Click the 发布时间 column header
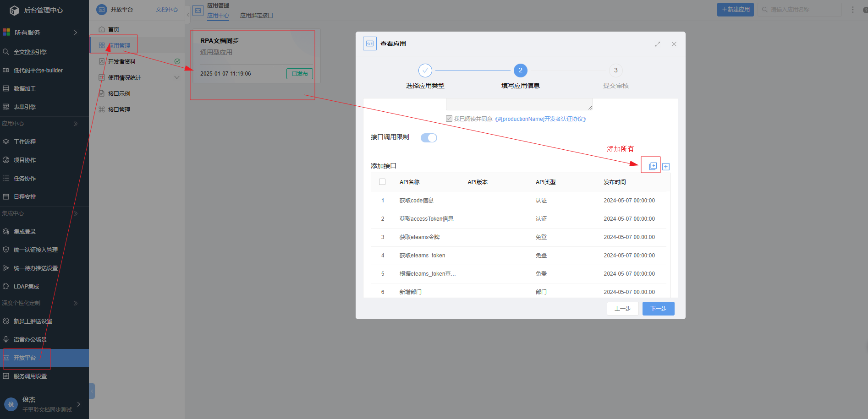The image size is (868, 419). [x=615, y=182]
